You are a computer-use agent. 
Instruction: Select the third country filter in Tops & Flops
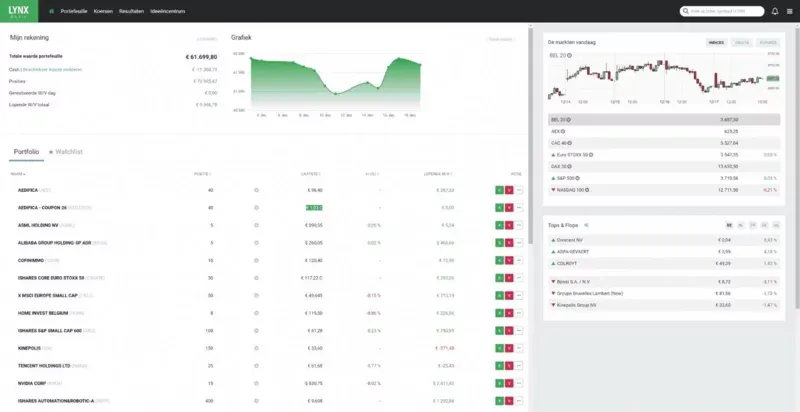click(753, 225)
